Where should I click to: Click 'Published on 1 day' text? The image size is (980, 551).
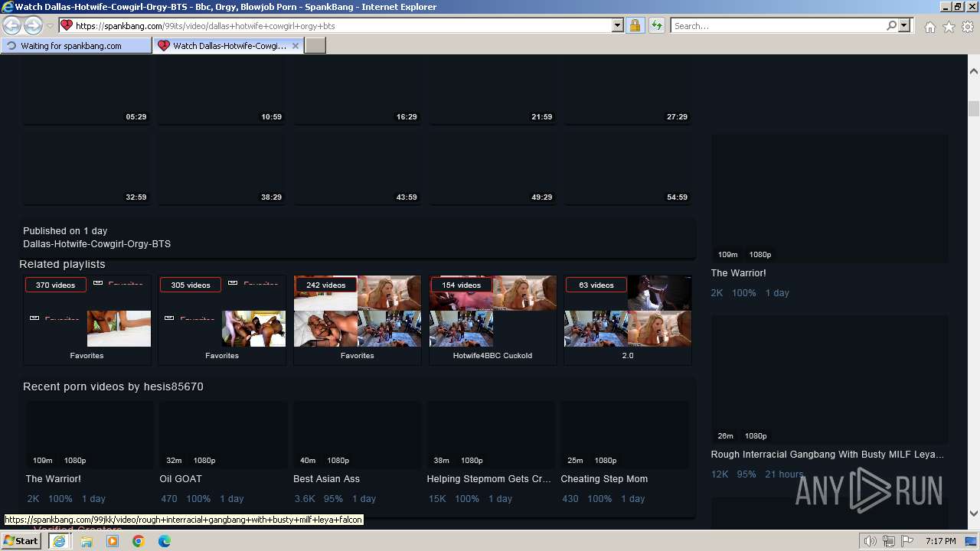[65, 230]
